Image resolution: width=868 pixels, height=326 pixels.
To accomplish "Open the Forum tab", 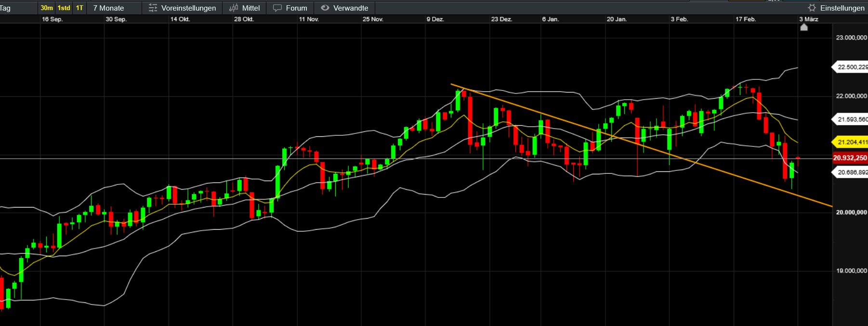I will [290, 8].
